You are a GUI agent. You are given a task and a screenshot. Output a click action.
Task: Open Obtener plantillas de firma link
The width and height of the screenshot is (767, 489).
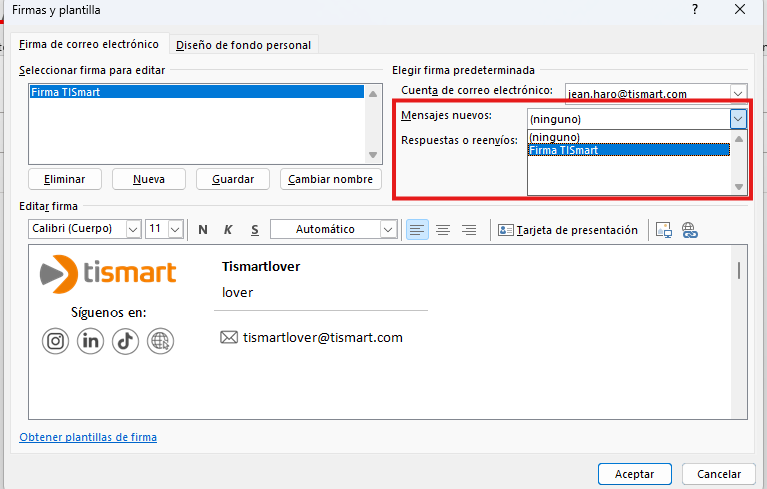(x=88, y=437)
